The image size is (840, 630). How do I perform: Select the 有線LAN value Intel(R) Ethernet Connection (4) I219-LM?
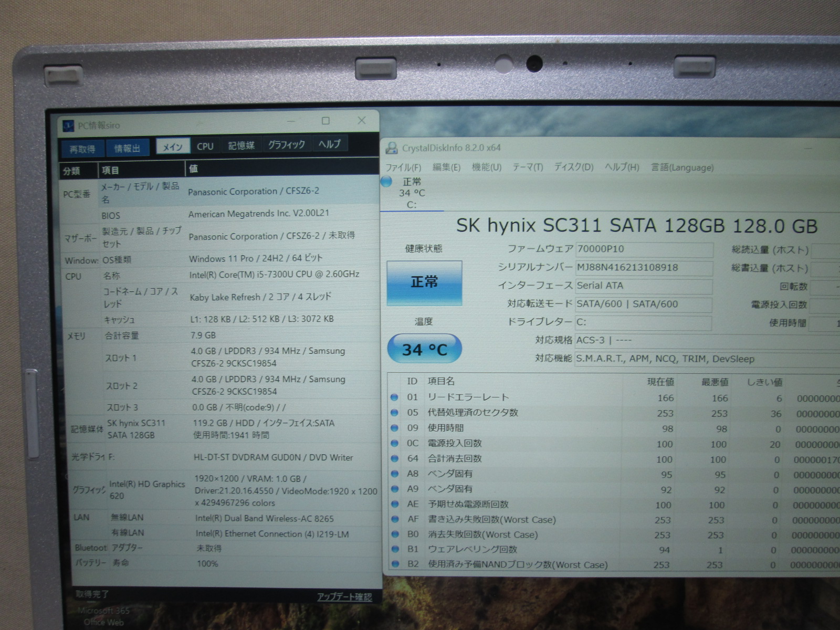coord(272,534)
